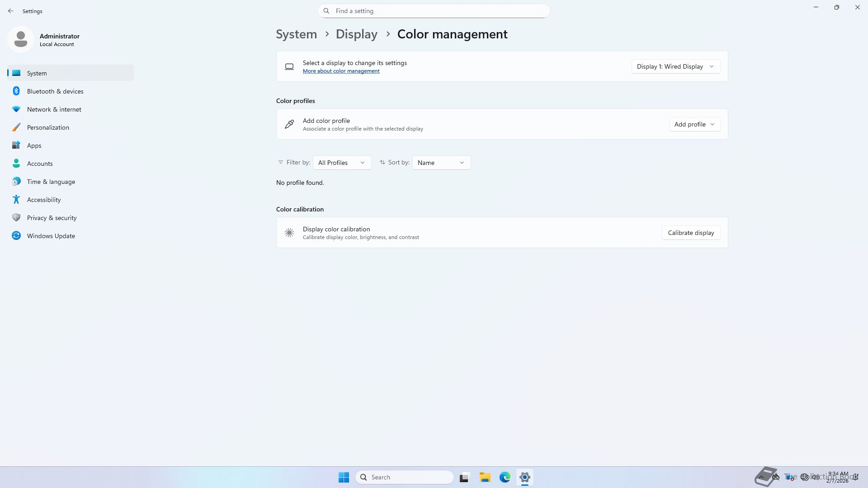This screenshot has width=868, height=488.
Task: Expand the Display 1: Wired Display dropdown
Action: 675,66
